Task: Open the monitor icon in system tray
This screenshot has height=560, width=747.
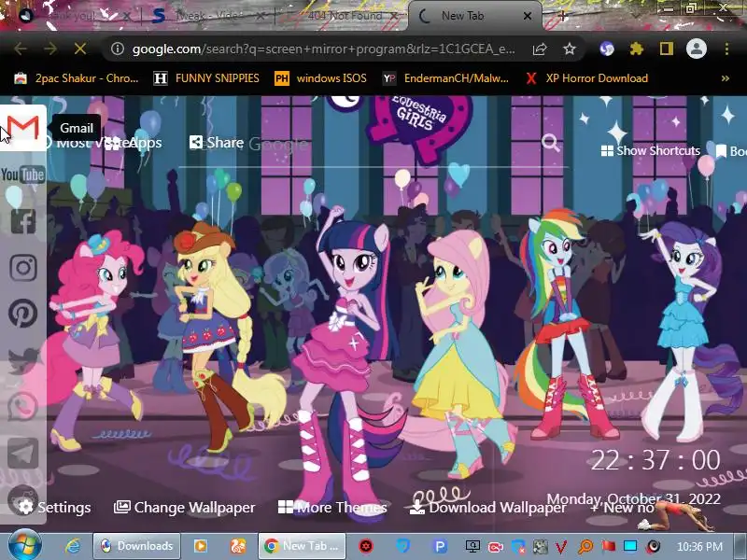Action: (x=472, y=546)
